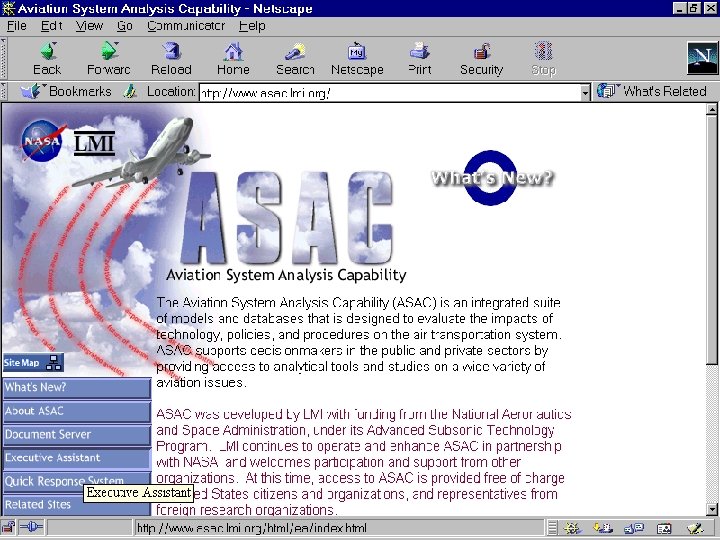Image resolution: width=720 pixels, height=540 pixels.
Task: Open What's Related button
Action: (652, 91)
